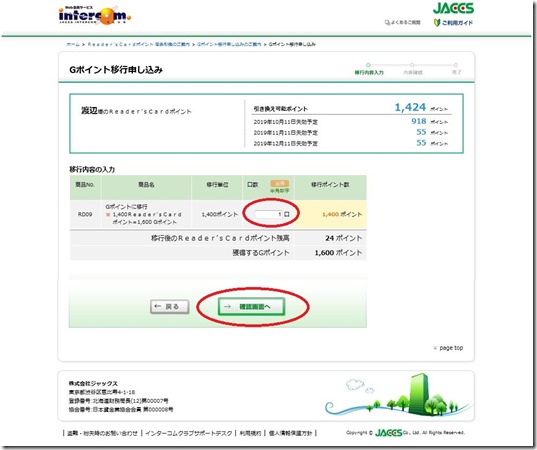Screen dimensions: 537x450
Task: Open the 個人情報保護方針 footer link
Action: 290,433
